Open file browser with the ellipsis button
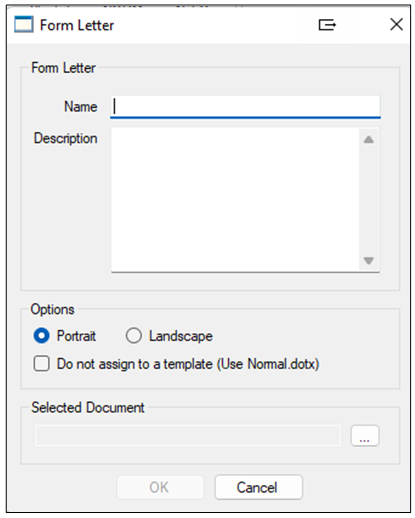415x518 pixels. 365,435
